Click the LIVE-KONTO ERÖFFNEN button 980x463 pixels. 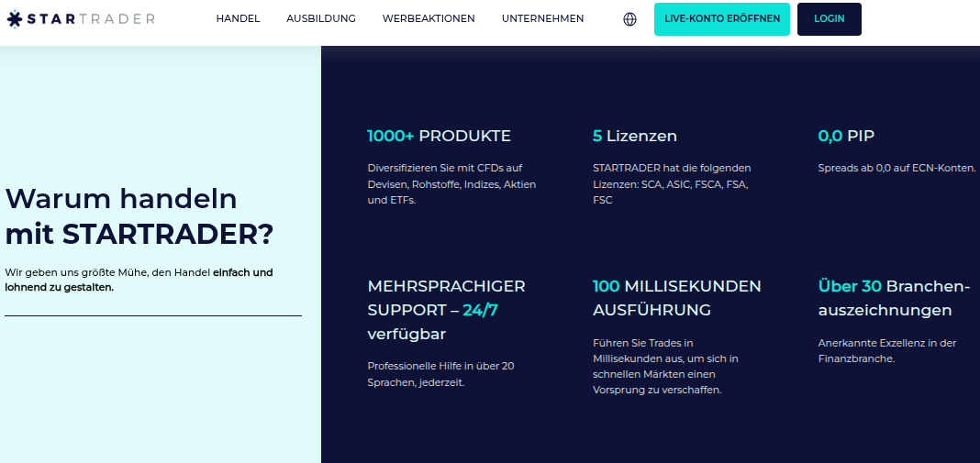tap(722, 18)
